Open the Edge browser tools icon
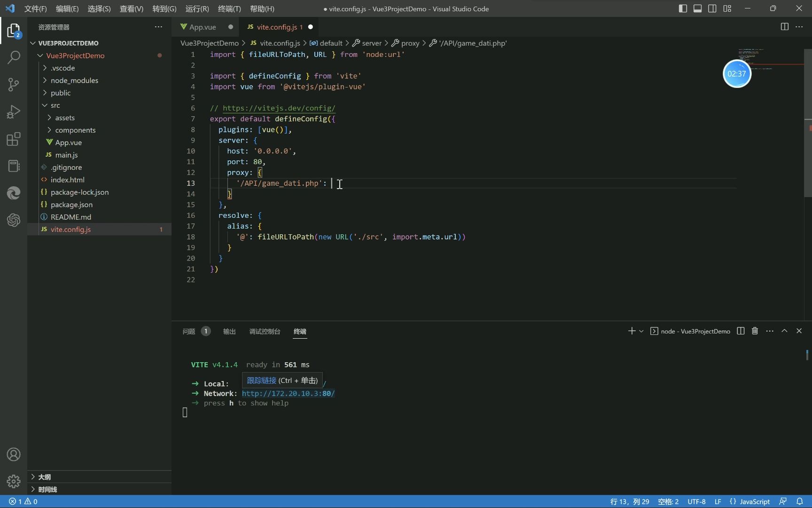Screen dimensions: 812x508 tap(14, 193)
